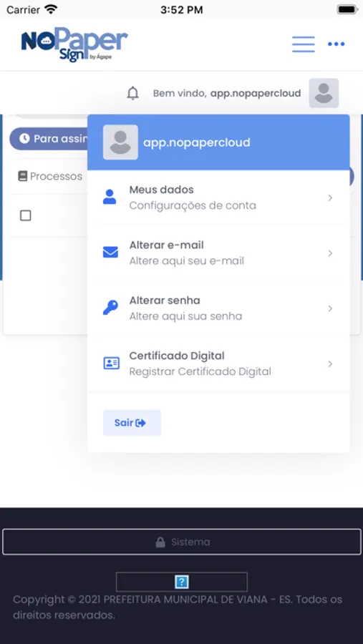Screen dimensions: 363x644
Task: Expand the Alterar senha chevron arrow
Action: coord(329,308)
